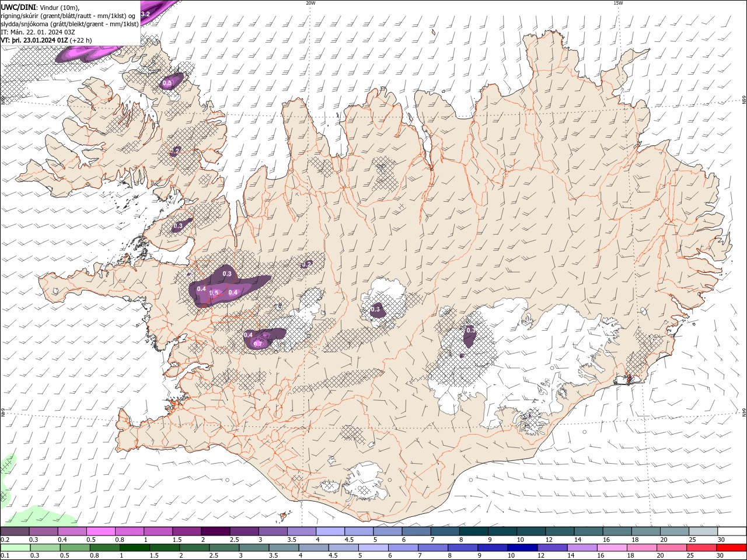The width and height of the screenshot is (747, 560).
Task: Click the 0.3 value on western Vatnajökull
Action: point(471,330)
